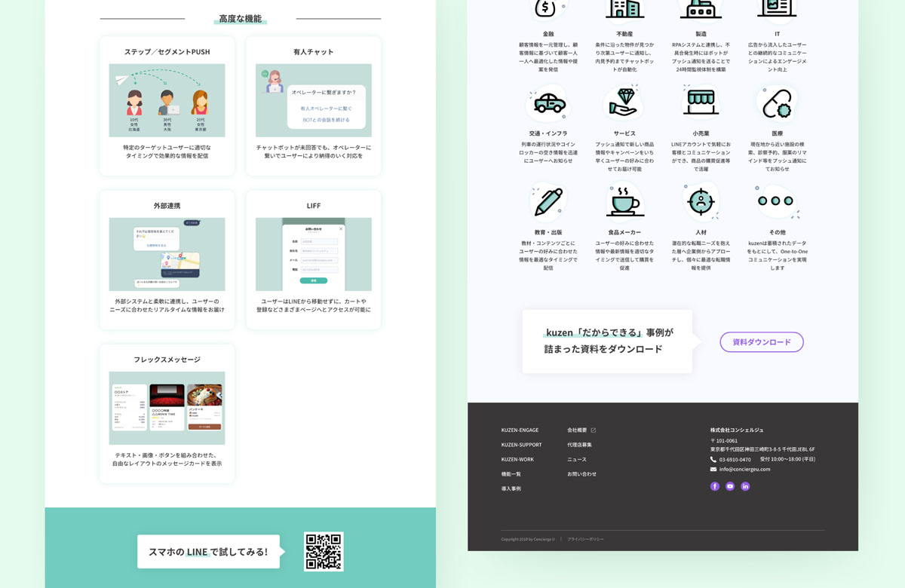
Task: Click the サービス diamond icon
Action: click(624, 103)
